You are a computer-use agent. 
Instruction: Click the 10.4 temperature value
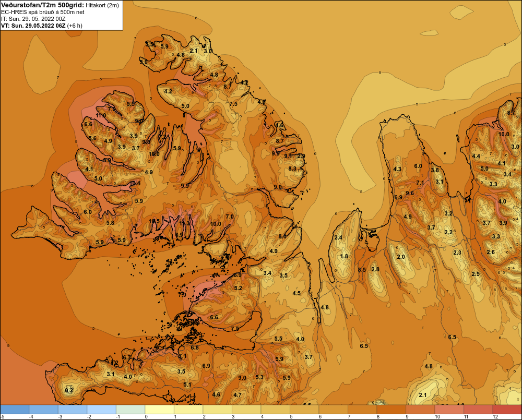(135, 183)
